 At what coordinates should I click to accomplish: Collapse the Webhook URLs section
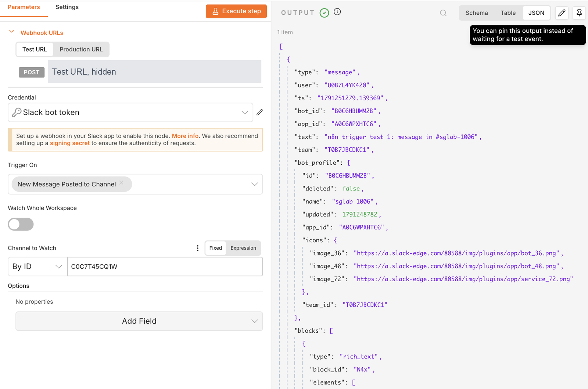[x=11, y=32]
